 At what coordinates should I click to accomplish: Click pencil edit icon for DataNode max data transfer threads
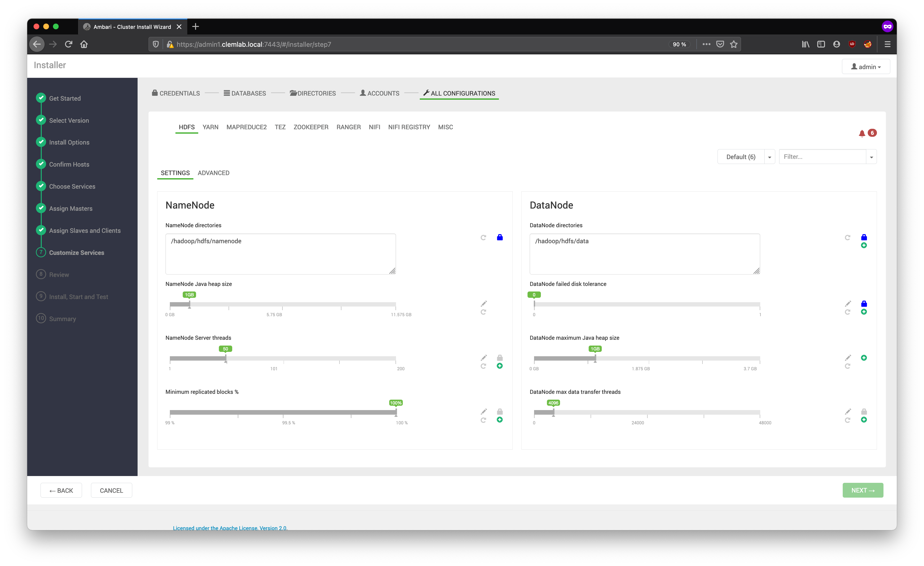(848, 411)
